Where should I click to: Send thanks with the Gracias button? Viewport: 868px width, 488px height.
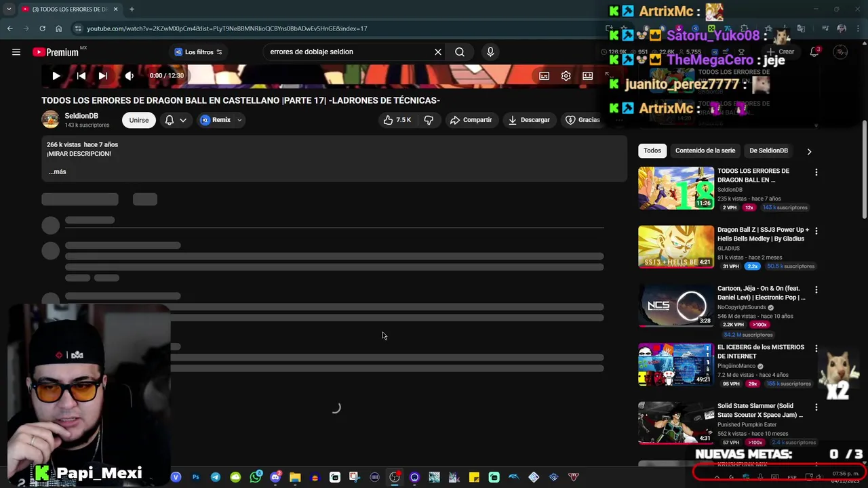(583, 120)
